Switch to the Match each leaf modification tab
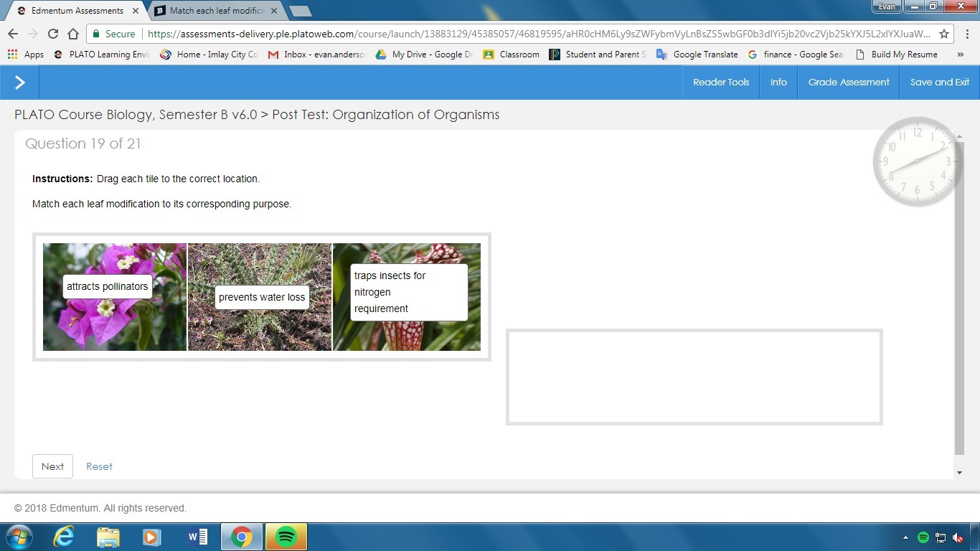Screen dimensions: 980x551 [x=217, y=11]
